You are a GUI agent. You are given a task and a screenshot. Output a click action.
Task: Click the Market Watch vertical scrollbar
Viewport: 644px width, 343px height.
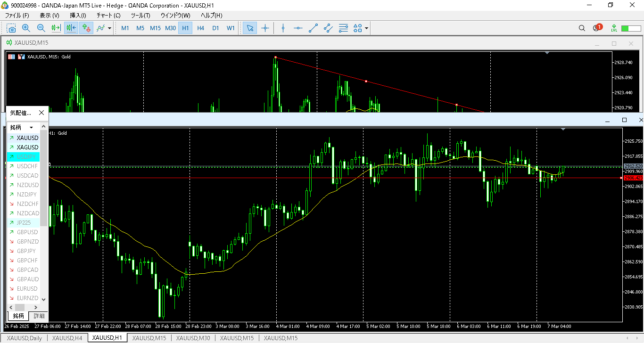point(44,179)
